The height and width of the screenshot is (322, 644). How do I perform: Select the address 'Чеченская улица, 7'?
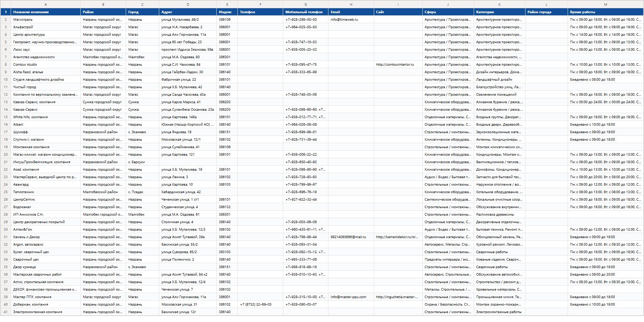pyautogui.click(x=188, y=289)
